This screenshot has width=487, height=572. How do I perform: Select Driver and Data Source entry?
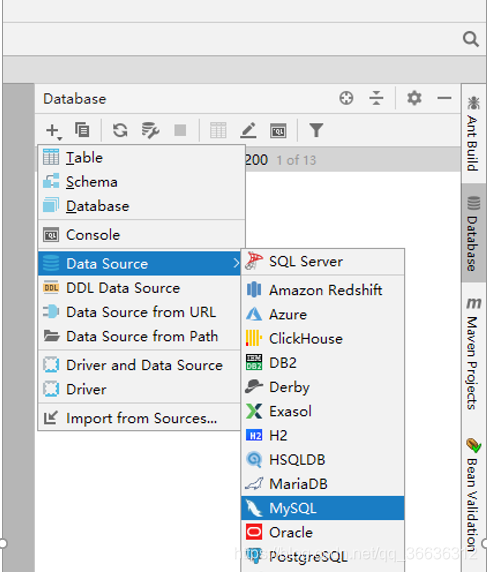(x=139, y=365)
